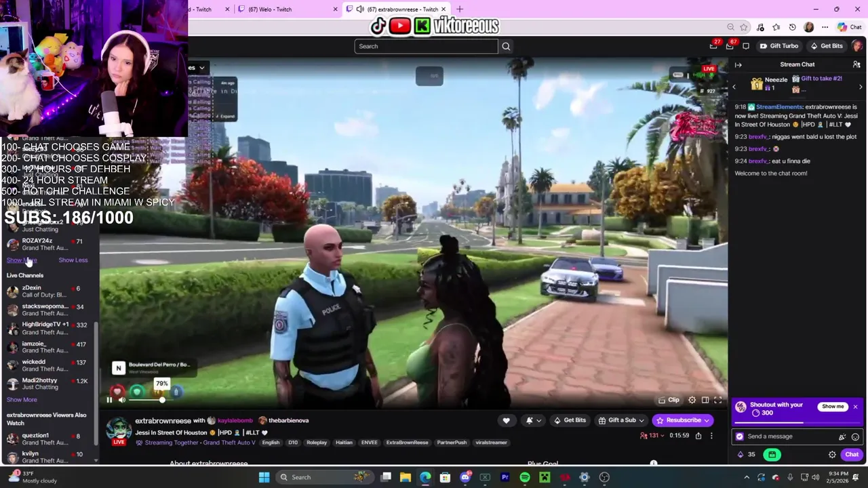This screenshot has width=868, height=488.
Task: Collapse the Stream Chat panel arrow
Action: pyautogui.click(x=738, y=65)
